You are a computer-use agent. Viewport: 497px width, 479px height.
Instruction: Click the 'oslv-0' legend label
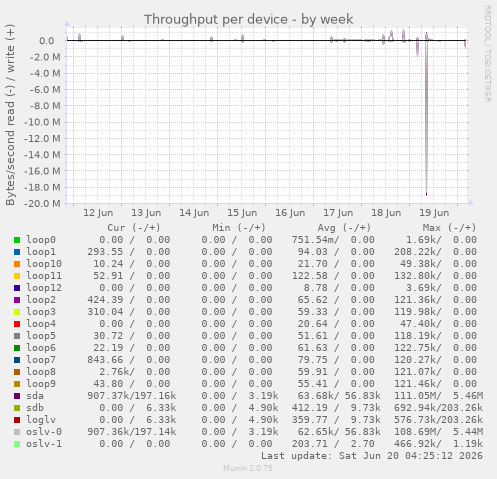tap(44, 432)
